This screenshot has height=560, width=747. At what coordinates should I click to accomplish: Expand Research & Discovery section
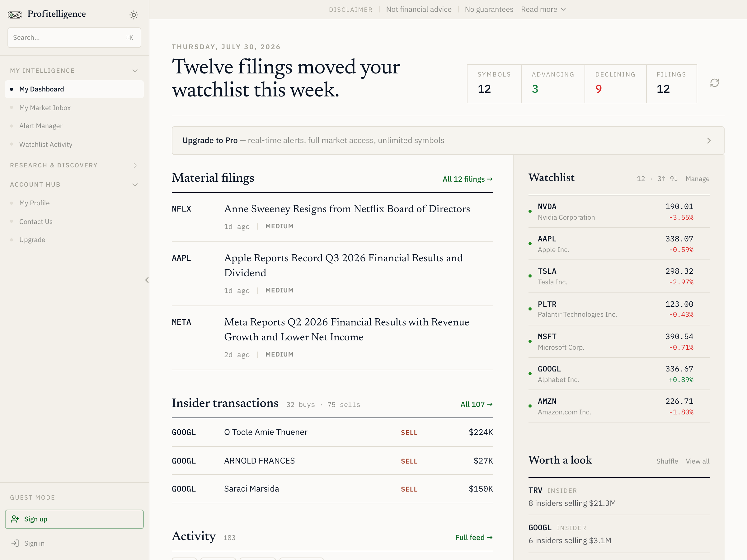[x=74, y=166]
